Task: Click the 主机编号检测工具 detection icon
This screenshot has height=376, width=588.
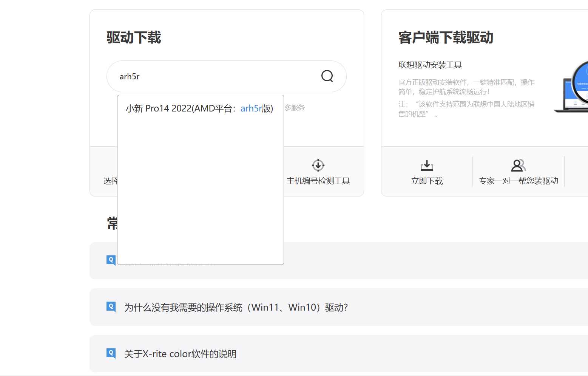Action: point(318,165)
